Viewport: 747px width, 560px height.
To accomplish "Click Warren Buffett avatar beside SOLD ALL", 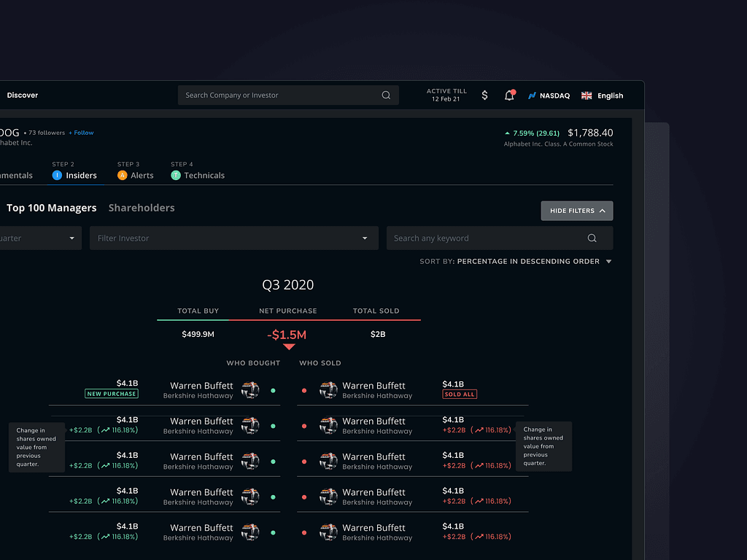I will 328,390.
